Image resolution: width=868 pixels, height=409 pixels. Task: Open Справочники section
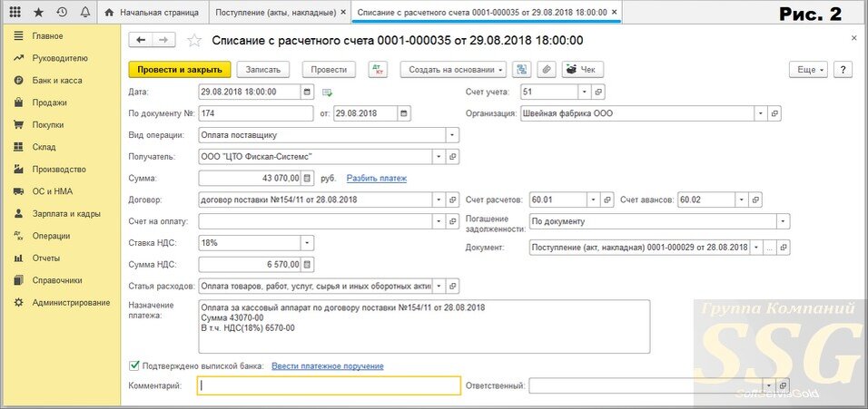click(x=57, y=280)
